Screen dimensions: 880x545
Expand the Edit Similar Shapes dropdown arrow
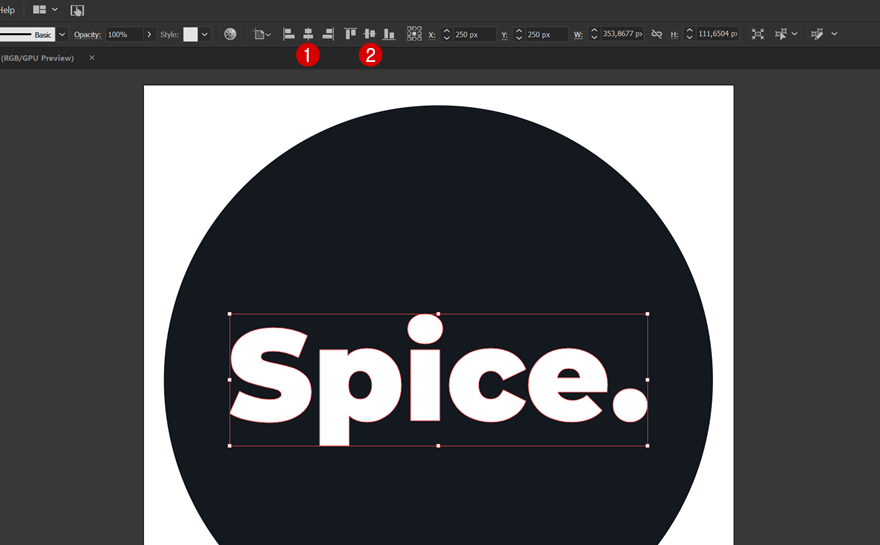(835, 34)
